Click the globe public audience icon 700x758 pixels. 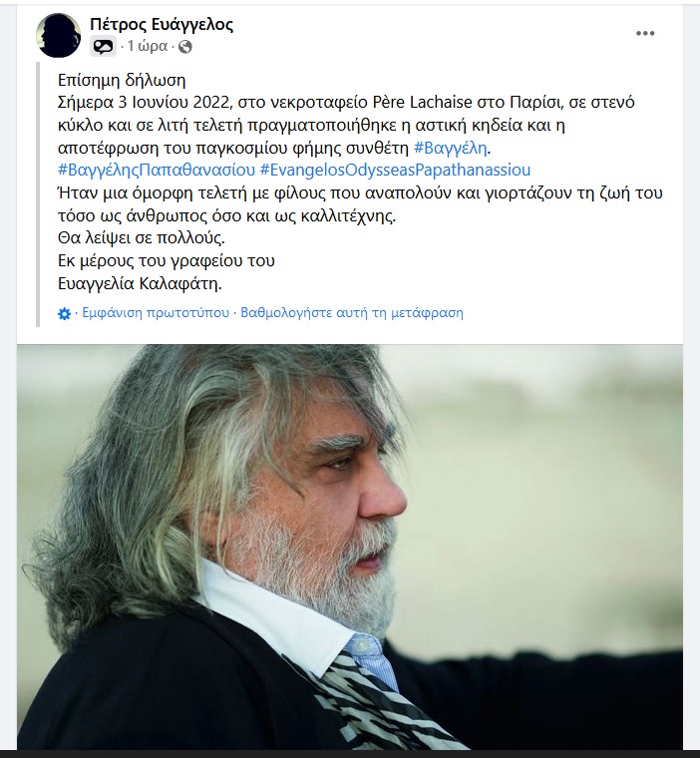[185, 47]
